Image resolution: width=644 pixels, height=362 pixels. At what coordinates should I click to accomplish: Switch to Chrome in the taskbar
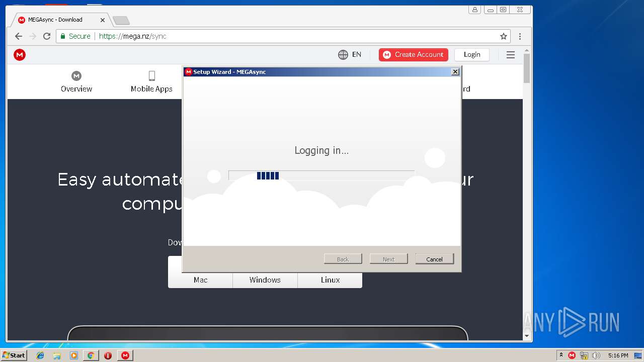pyautogui.click(x=91, y=355)
